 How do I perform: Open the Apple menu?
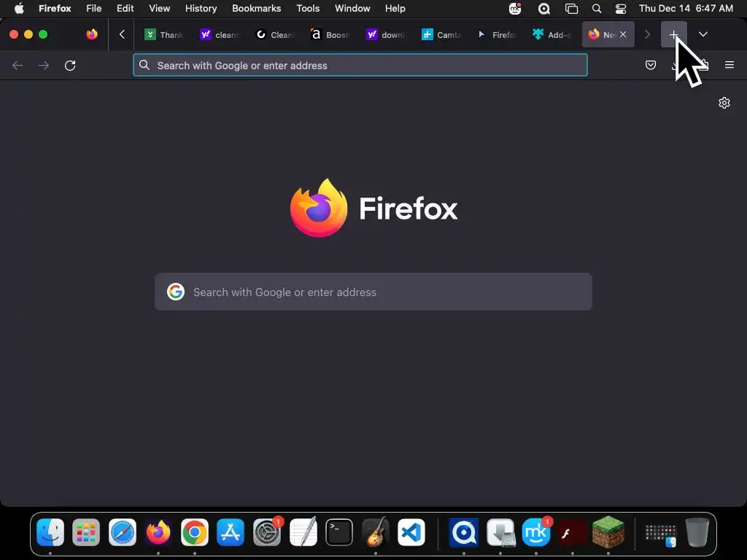pyautogui.click(x=19, y=8)
